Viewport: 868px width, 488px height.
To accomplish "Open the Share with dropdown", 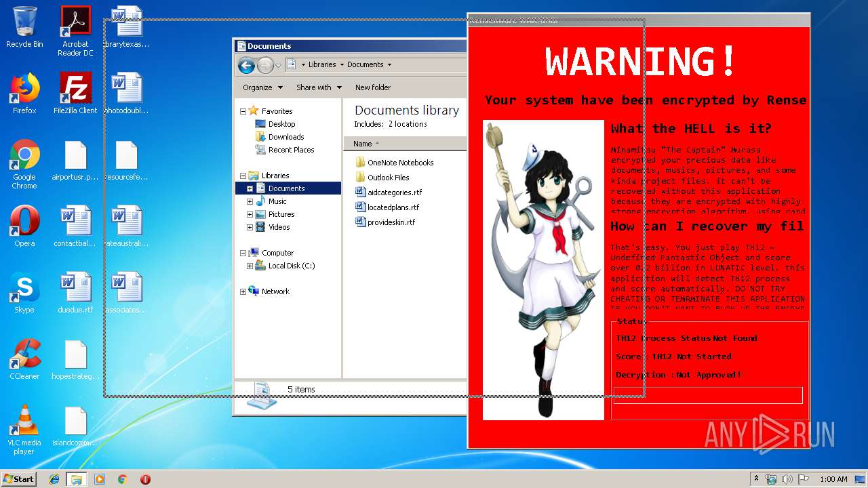I will pyautogui.click(x=318, y=87).
